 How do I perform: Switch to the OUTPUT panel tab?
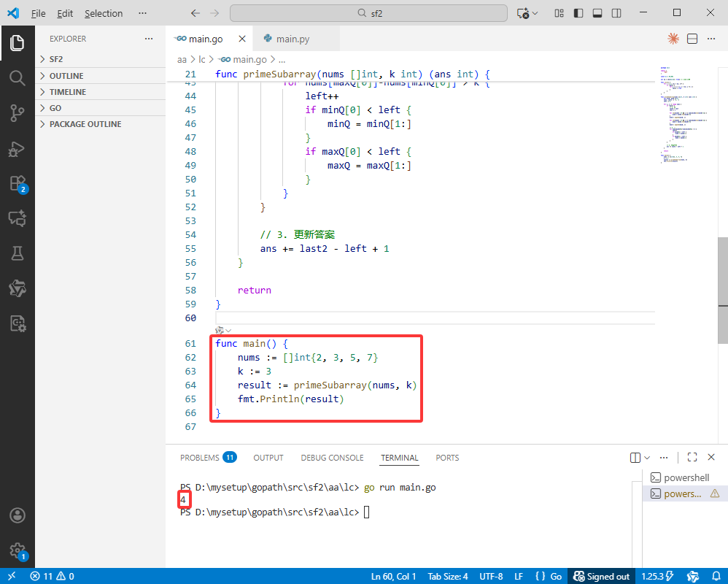(268, 458)
